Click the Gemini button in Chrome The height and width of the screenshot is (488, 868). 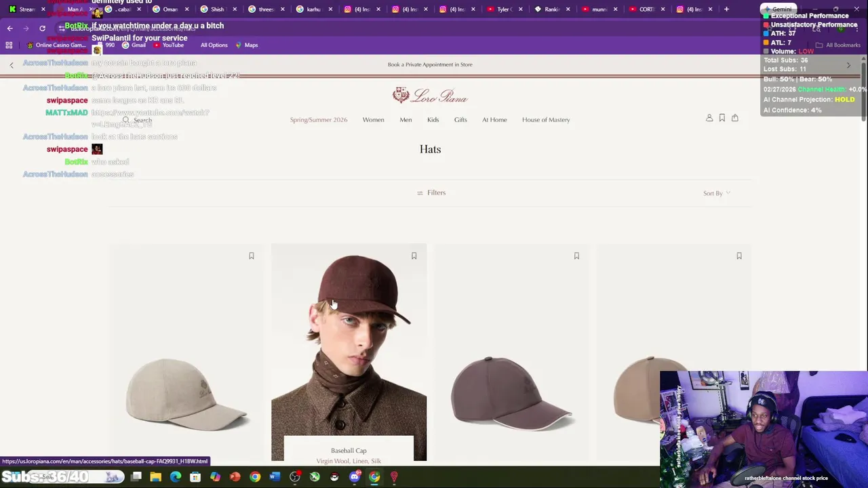[x=777, y=9]
